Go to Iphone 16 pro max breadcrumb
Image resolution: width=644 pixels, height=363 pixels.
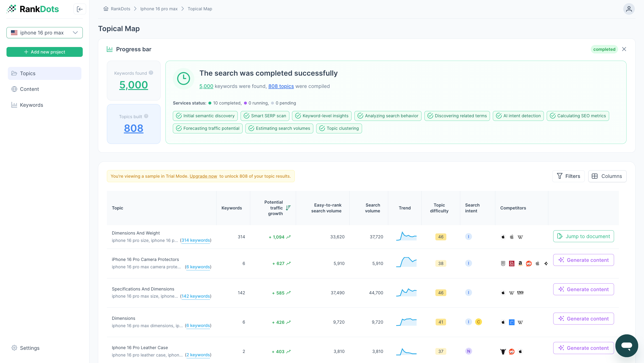159,9
